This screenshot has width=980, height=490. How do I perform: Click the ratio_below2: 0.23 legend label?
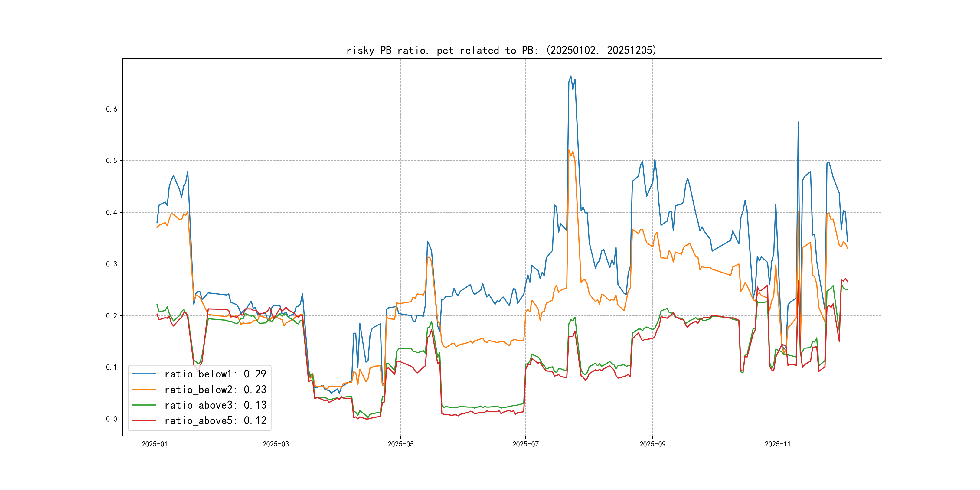pyautogui.click(x=215, y=390)
